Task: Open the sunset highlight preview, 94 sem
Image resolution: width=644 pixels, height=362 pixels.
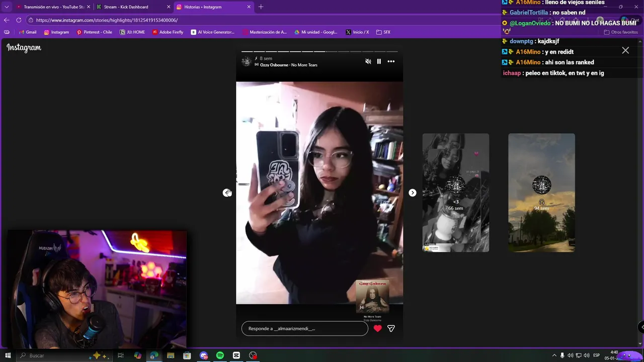Action: tap(541, 193)
